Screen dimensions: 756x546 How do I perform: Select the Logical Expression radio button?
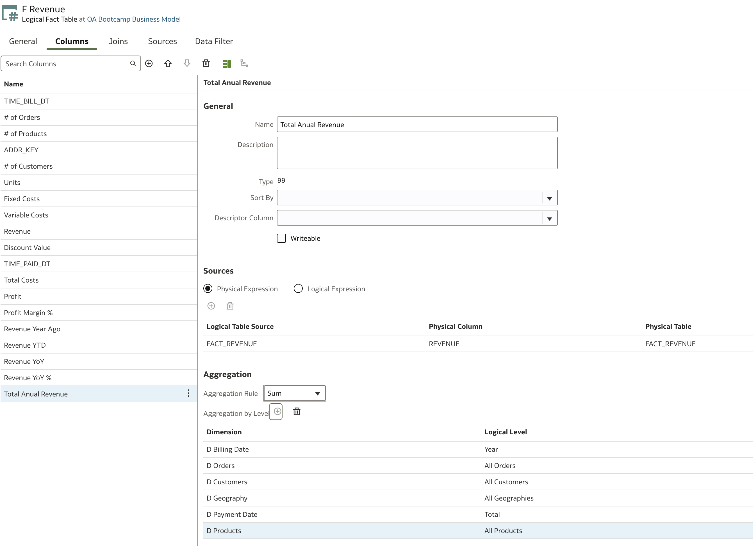click(298, 288)
